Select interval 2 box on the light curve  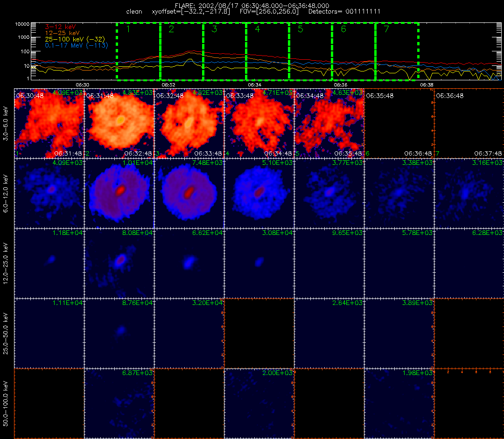point(182,51)
